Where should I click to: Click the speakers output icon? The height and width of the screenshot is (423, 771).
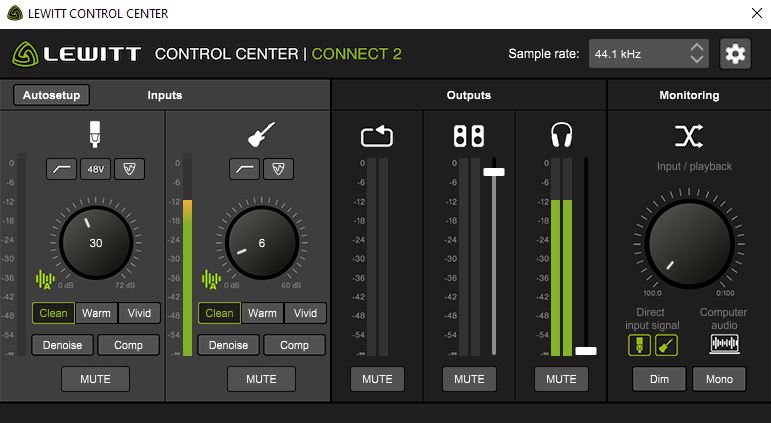469,136
